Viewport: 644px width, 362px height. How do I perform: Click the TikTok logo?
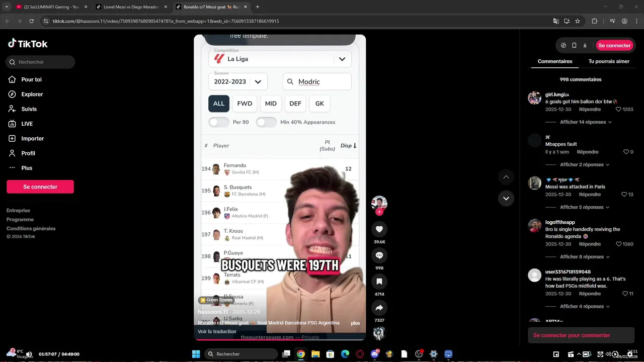[x=28, y=44]
